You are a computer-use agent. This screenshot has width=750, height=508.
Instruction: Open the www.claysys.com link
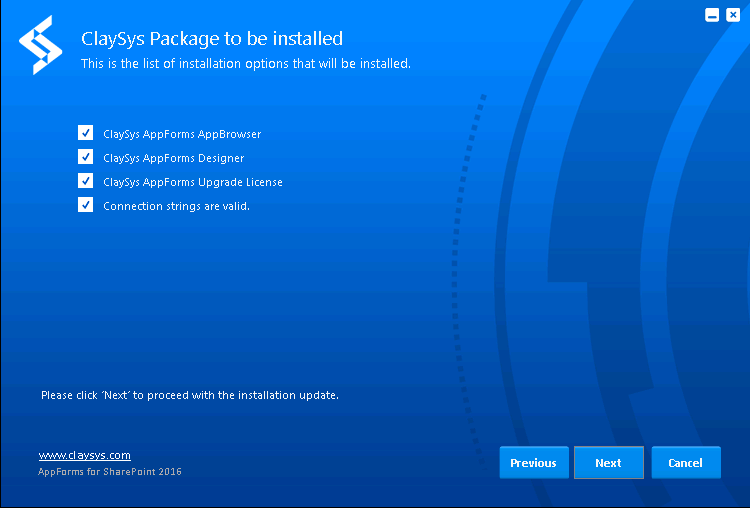pos(85,455)
